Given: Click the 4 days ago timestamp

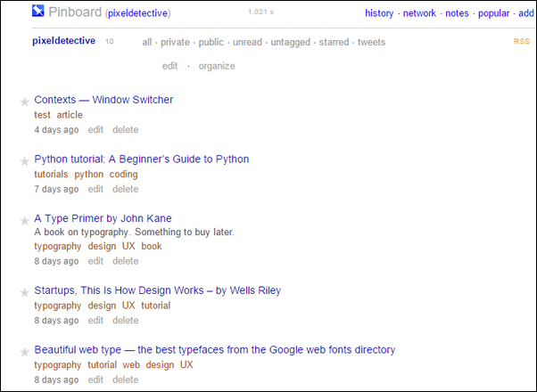Looking at the screenshot, I should pyautogui.click(x=56, y=130).
